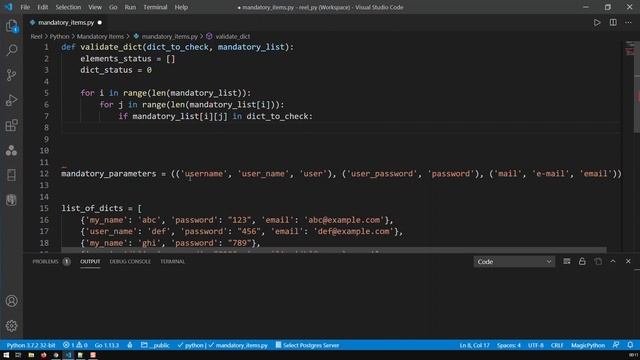Open Run and Debug view
The width and height of the screenshot is (640, 360).
[11, 100]
